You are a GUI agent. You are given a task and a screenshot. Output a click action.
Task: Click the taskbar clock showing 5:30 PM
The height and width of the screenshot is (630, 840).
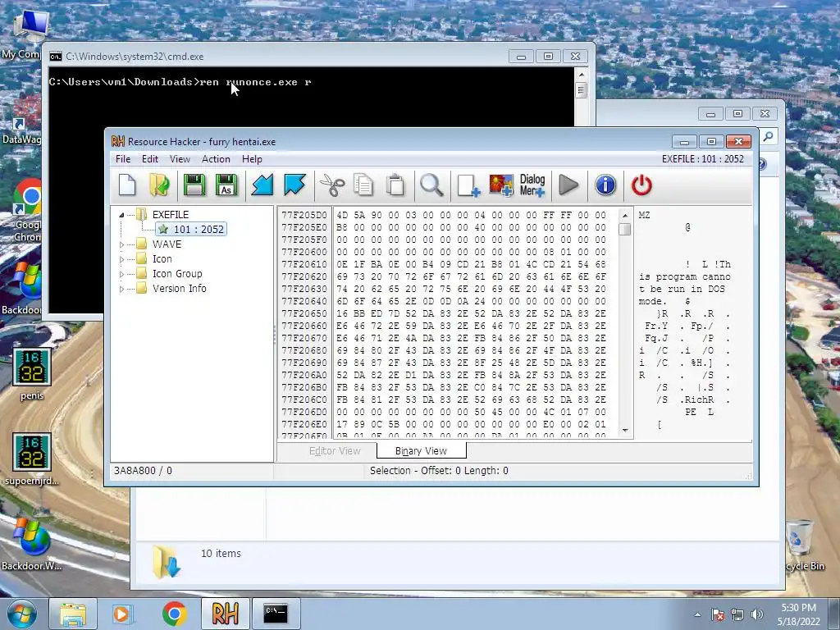click(x=798, y=614)
